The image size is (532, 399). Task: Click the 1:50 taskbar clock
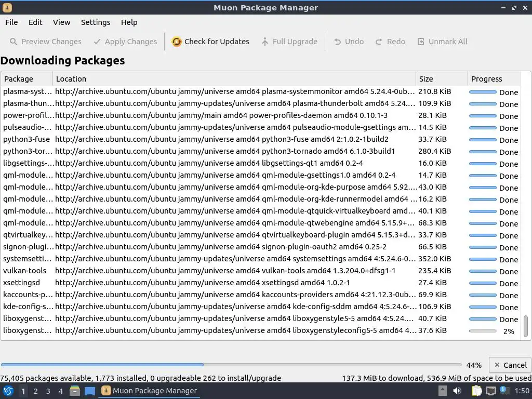[522, 391]
